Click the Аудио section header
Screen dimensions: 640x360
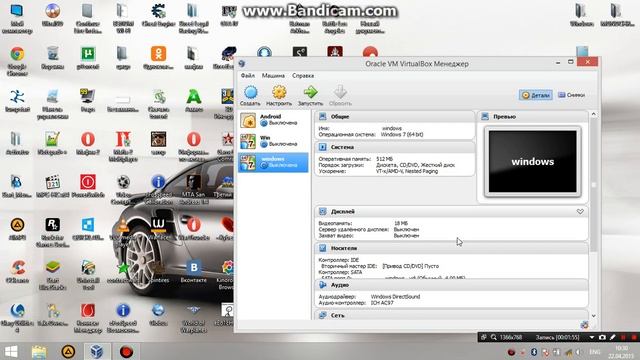click(x=451, y=285)
